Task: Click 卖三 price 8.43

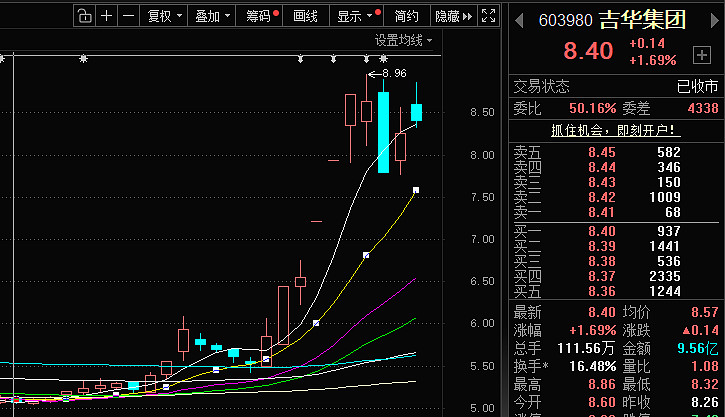Action: 602,182
